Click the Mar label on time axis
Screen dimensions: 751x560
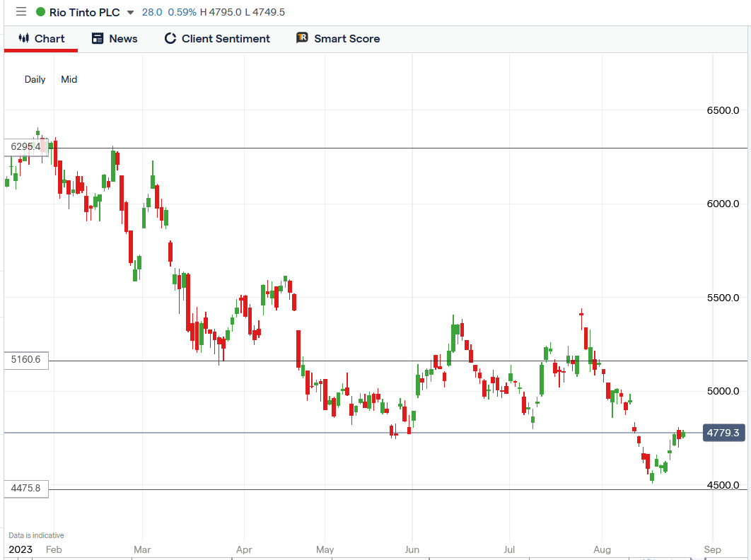click(142, 549)
